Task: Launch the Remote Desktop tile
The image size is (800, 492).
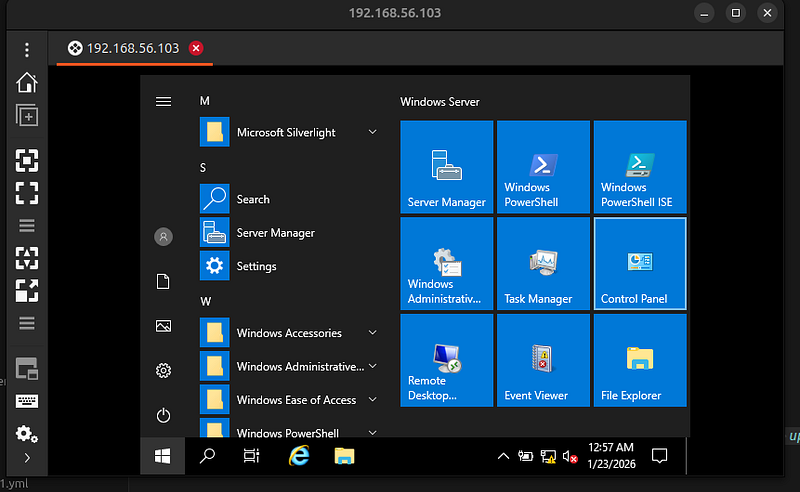Action: point(447,360)
